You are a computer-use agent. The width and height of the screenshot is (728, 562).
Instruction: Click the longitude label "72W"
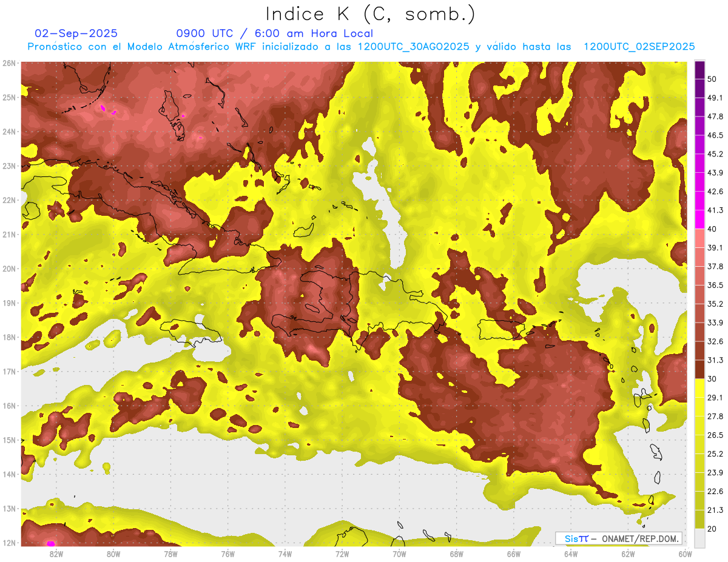tap(342, 554)
